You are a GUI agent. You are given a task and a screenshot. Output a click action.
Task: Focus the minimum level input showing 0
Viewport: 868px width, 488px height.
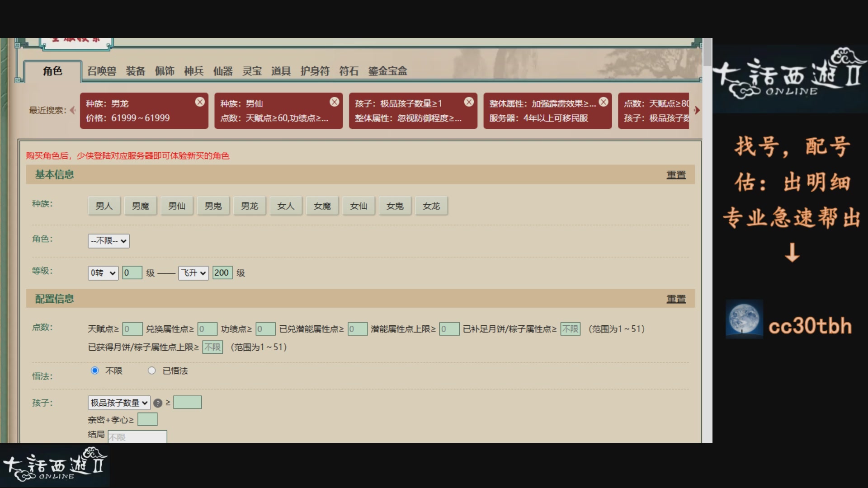pos(132,272)
